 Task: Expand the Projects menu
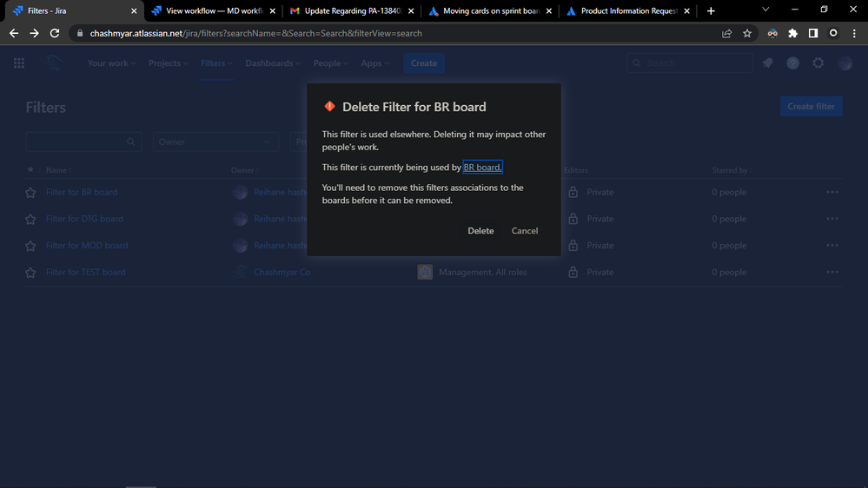pos(168,63)
